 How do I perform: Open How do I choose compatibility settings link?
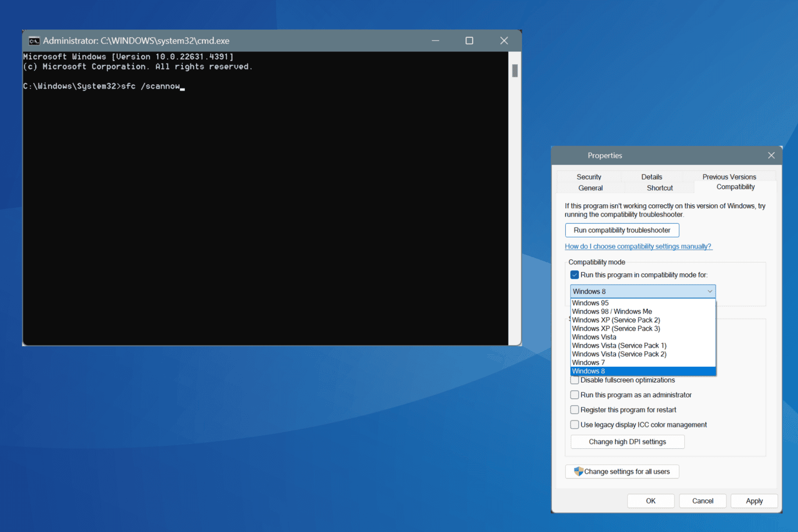click(639, 246)
